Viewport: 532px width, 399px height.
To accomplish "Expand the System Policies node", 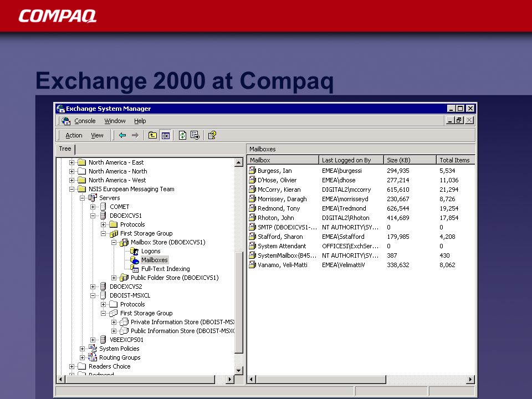I will coord(82,349).
